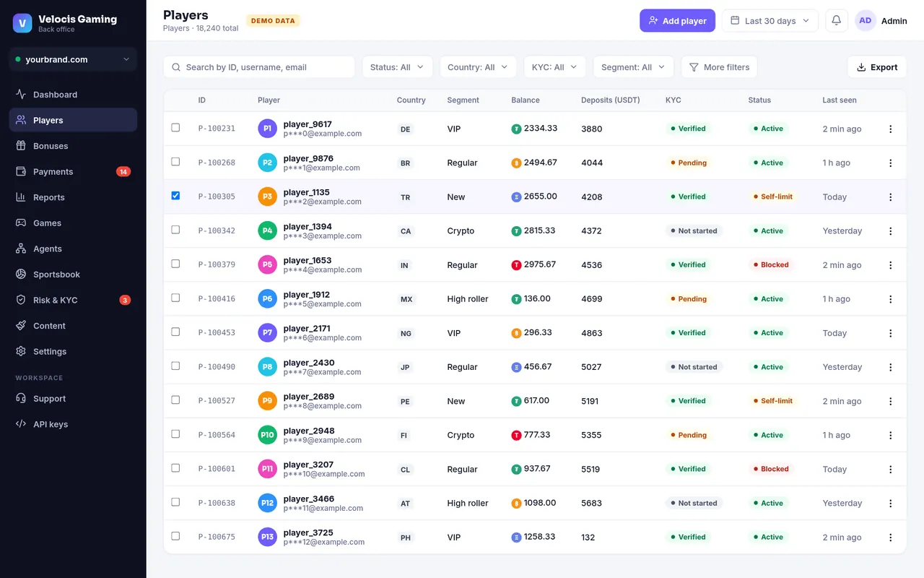The image size is (924, 578).
Task: Click the Bonuses gift icon in sidebar
Action: 21,146
